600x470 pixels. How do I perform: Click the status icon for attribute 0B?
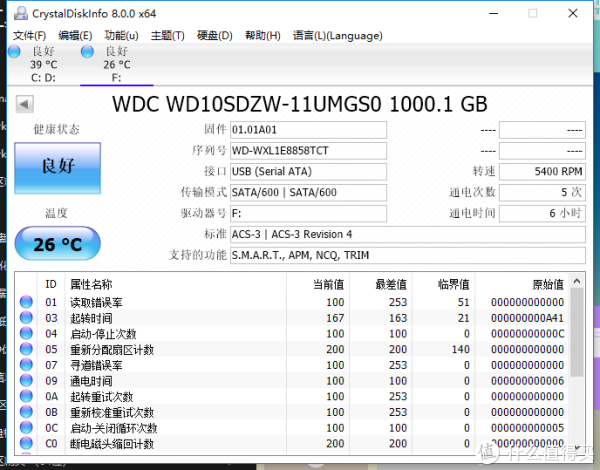point(26,412)
